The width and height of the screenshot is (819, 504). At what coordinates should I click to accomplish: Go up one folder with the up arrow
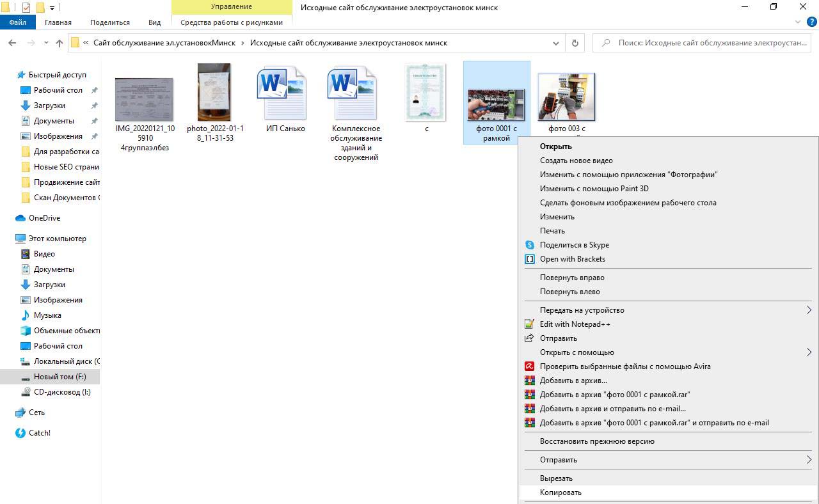pyautogui.click(x=60, y=43)
